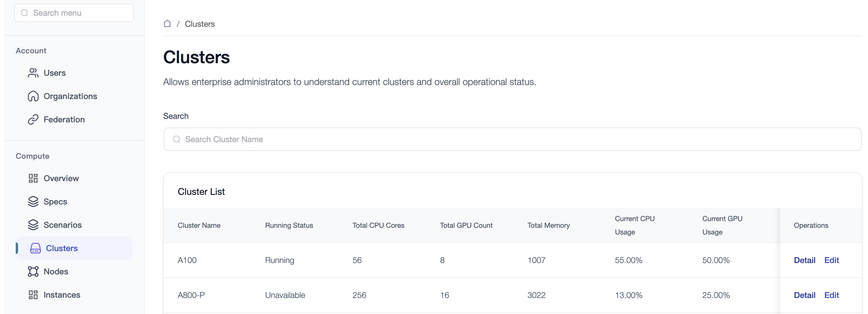The width and height of the screenshot is (868, 314).
Task: Click the Cluster Name column header
Action: (199, 225)
